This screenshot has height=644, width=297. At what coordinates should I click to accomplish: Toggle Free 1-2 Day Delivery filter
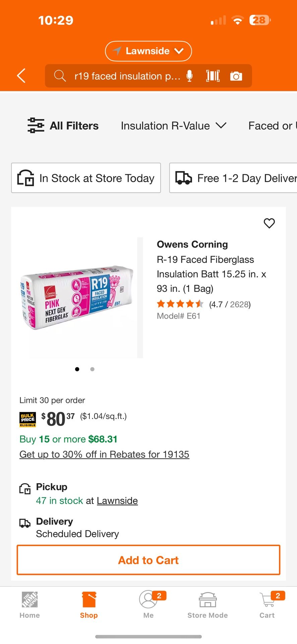pos(235,178)
